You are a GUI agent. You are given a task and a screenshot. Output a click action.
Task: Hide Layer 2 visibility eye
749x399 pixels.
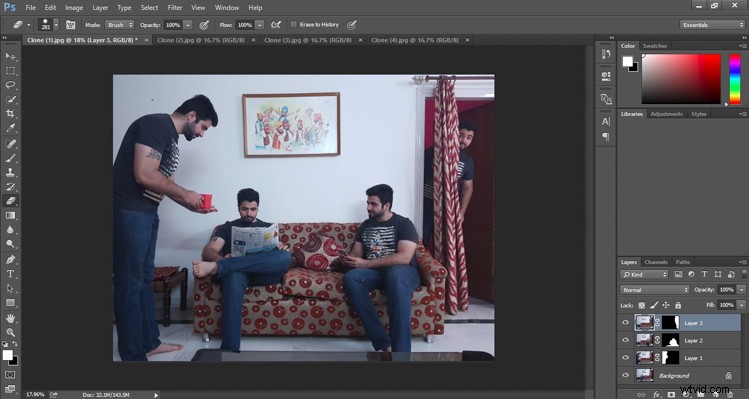tap(625, 340)
